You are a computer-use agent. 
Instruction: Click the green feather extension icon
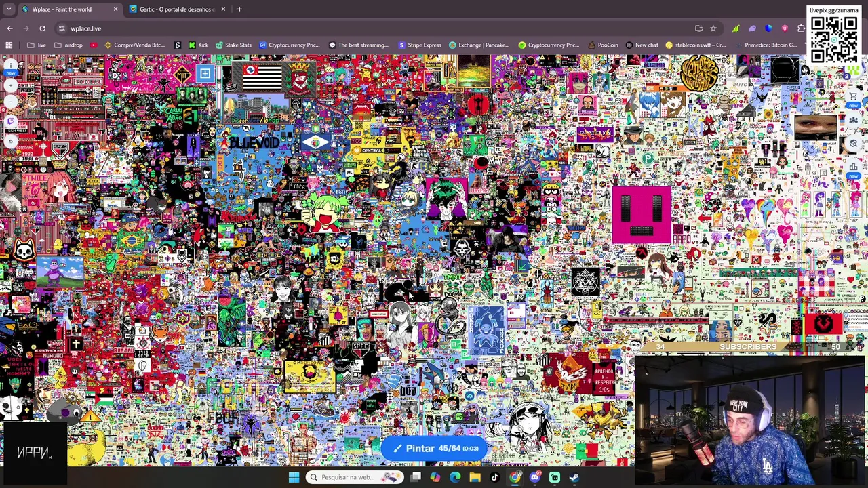[x=736, y=28]
